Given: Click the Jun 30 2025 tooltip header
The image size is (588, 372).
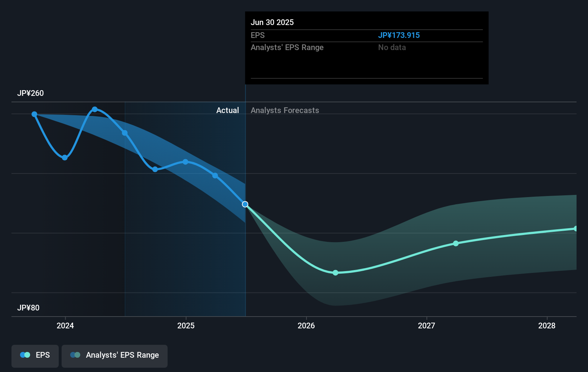Looking at the screenshot, I should coord(273,22).
